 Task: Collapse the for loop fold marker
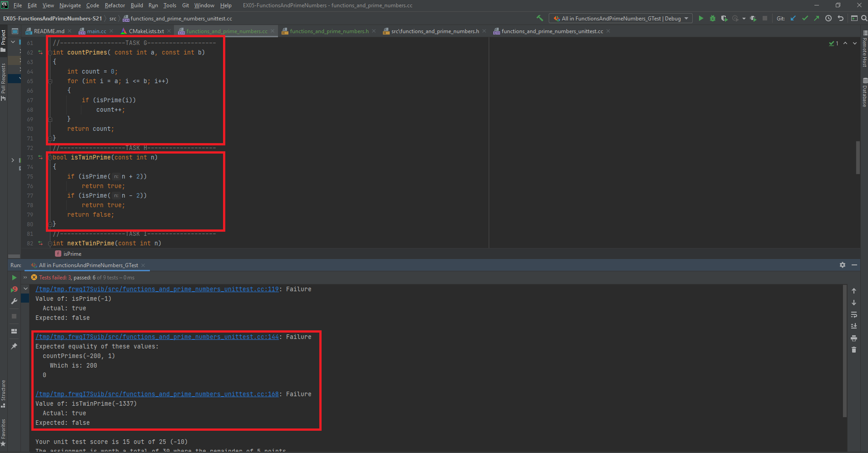pos(50,81)
